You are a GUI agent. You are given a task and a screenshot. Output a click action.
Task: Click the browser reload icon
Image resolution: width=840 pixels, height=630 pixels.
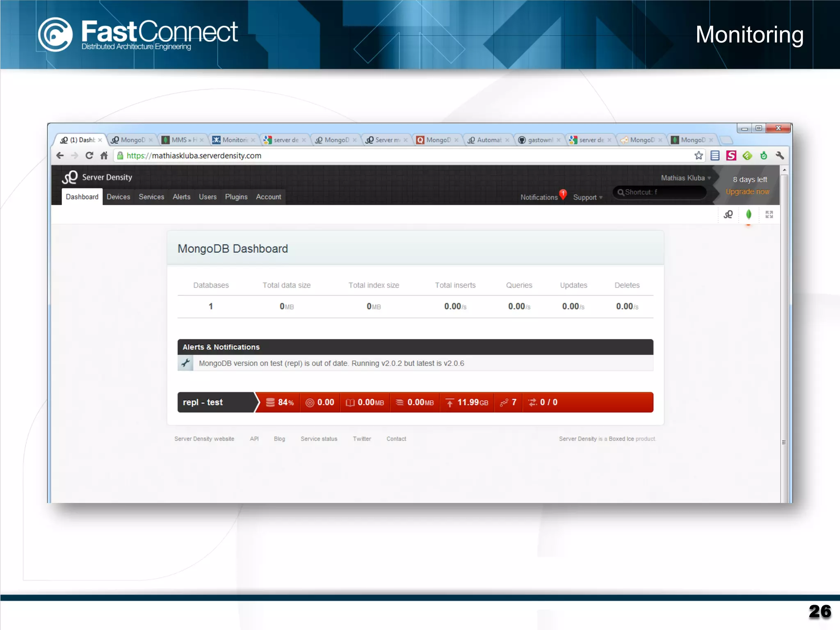click(89, 155)
